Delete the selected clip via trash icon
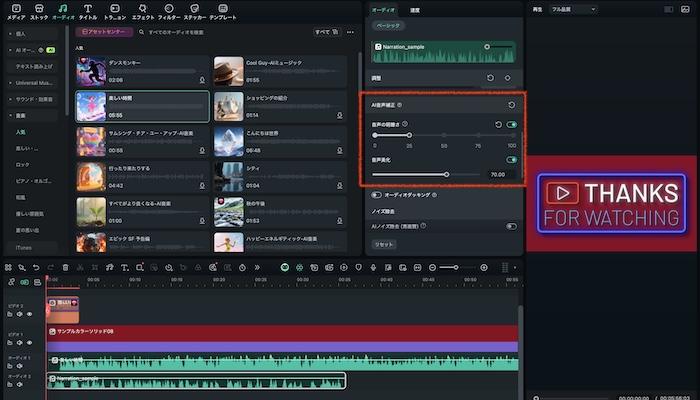This screenshot has width=700, height=400. (x=65, y=267)
